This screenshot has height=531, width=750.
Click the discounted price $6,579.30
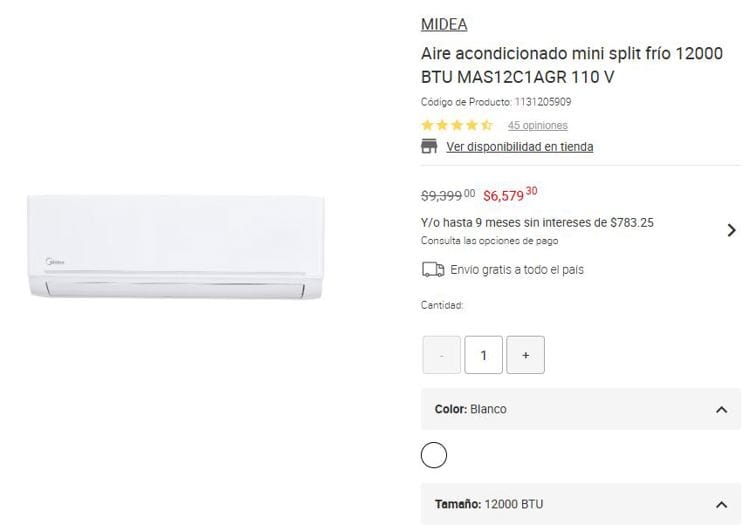[x=510, y=195]
